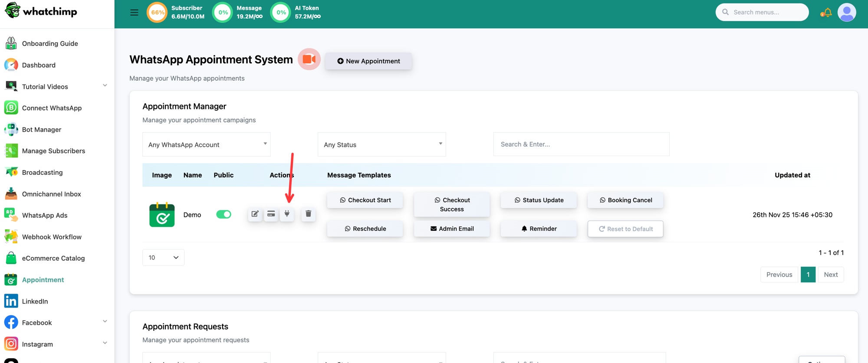Open the Appointment menu item

click(43, 280)
